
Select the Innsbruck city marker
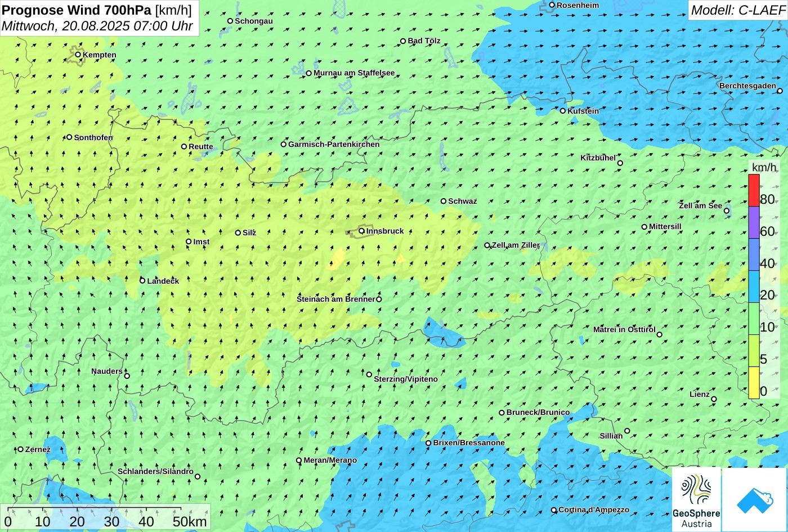pos(361,231)
